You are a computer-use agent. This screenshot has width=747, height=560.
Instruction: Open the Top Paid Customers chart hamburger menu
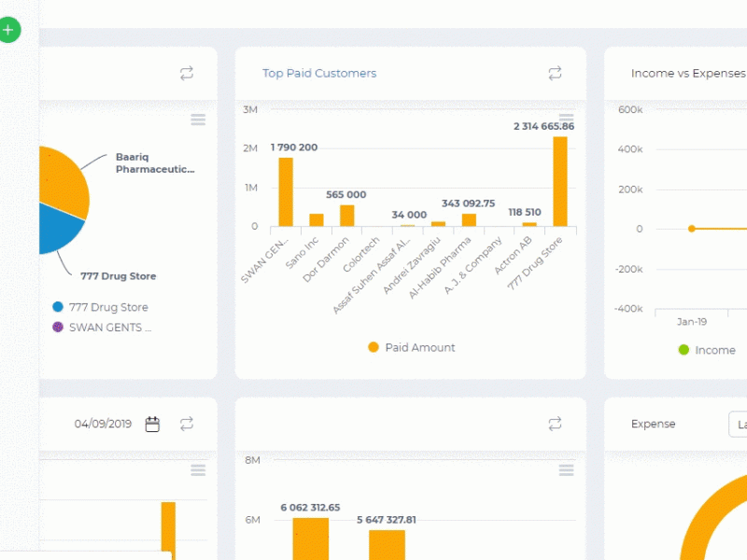tap(567, 118)
